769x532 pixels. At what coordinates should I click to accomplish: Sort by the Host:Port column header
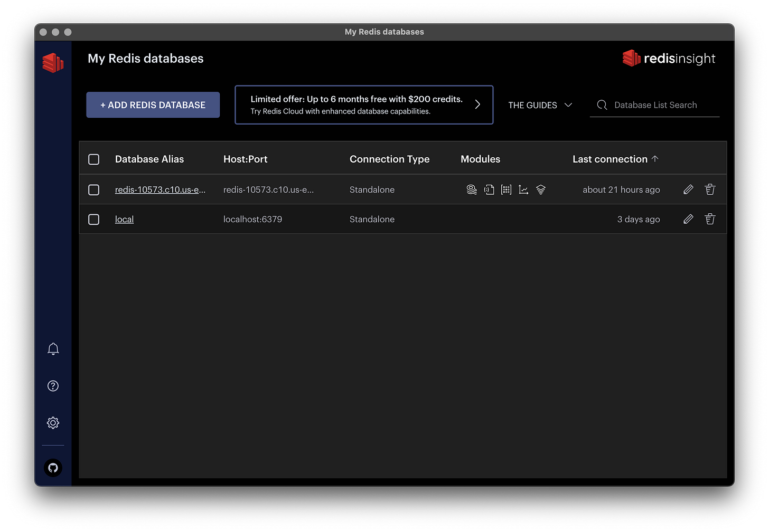click(x=245, y=159)
